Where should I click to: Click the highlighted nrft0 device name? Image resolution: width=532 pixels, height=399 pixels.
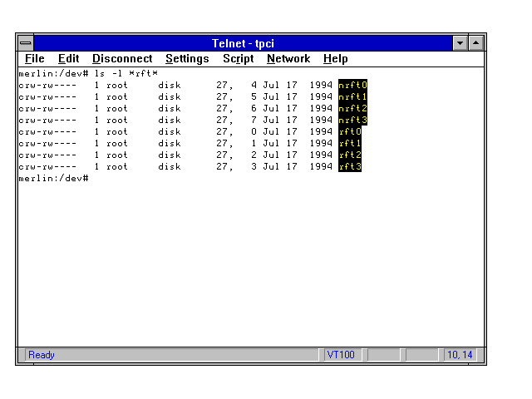[352, 85]
